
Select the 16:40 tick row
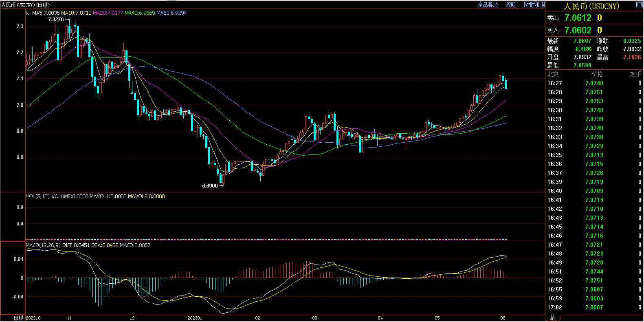click(x=594, y=191)
